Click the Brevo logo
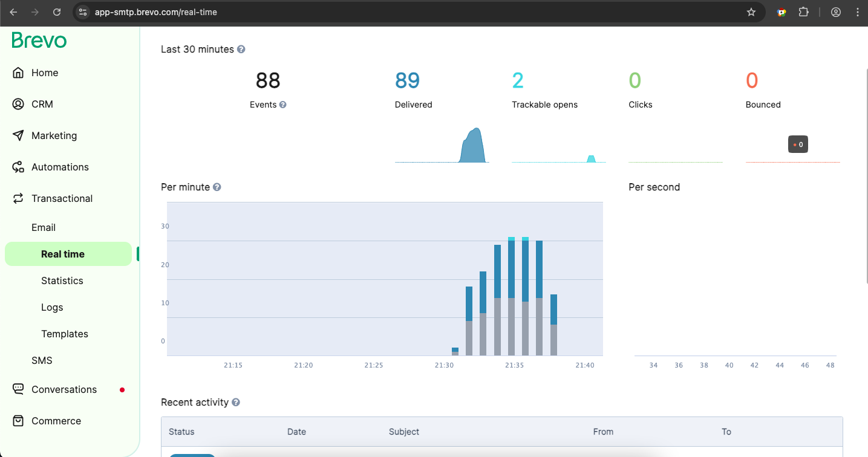 pos(38,41)
